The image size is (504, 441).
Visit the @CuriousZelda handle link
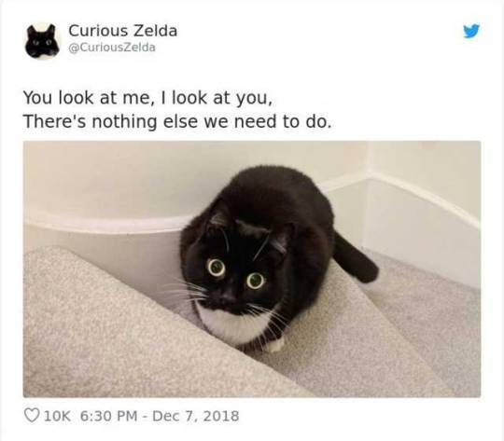coord(112,48)
